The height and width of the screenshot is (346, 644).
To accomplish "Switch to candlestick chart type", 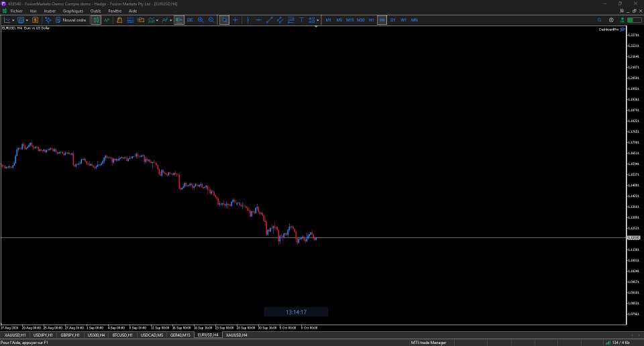I will [96, 19].
